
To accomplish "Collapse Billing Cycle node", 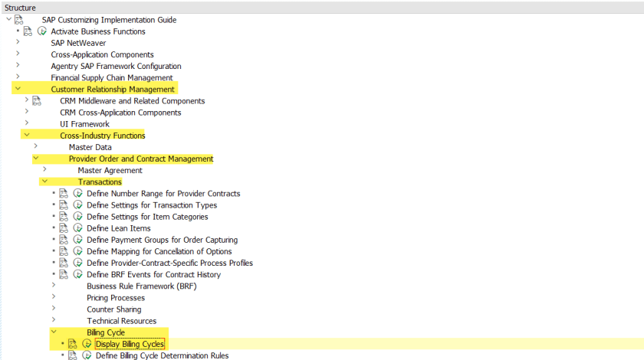I will (x=54, y=331).
